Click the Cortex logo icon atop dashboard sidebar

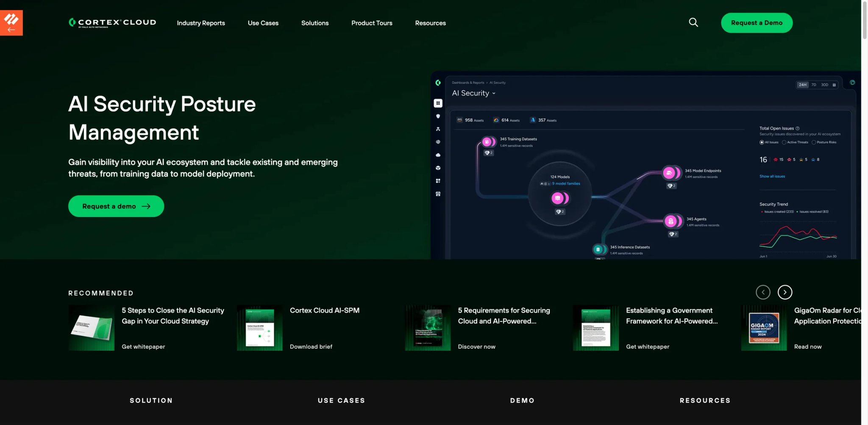(x=438, y=83)
